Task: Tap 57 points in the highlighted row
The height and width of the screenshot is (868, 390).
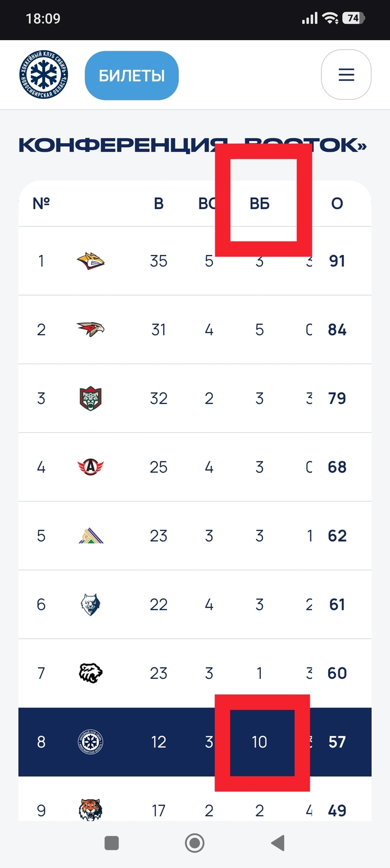Action: click(x=337, y=742)
